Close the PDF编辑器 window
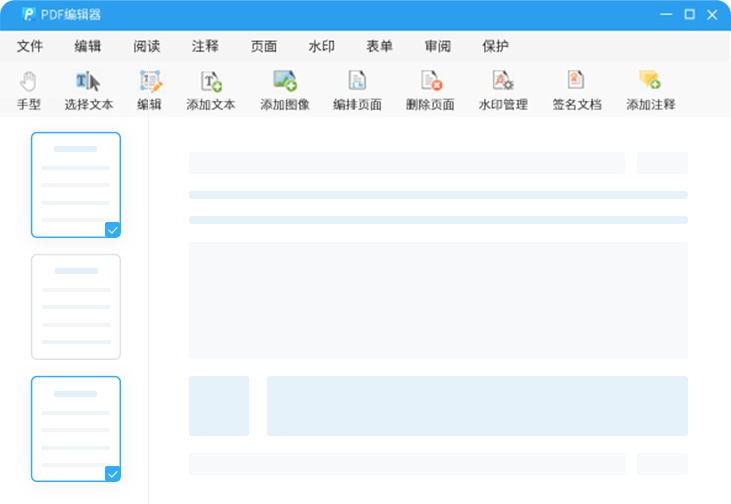 (x=712, y=15)
